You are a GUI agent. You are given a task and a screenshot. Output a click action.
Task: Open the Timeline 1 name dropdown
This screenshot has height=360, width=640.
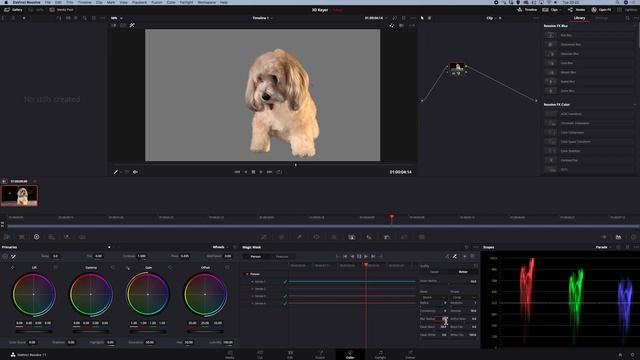pyautogui.click(x=262, y=18)
